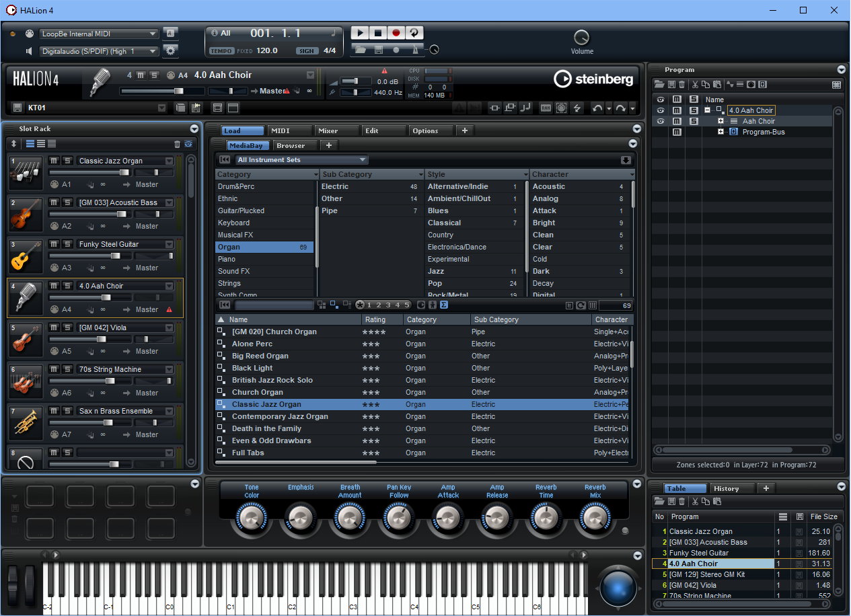Image resolution: width=851 pixels, height=616 pixels.
Task: Open the Digitalaudio (S/PDIF) output dropdown
Action: pyautogui.click(x=99, y=51)
